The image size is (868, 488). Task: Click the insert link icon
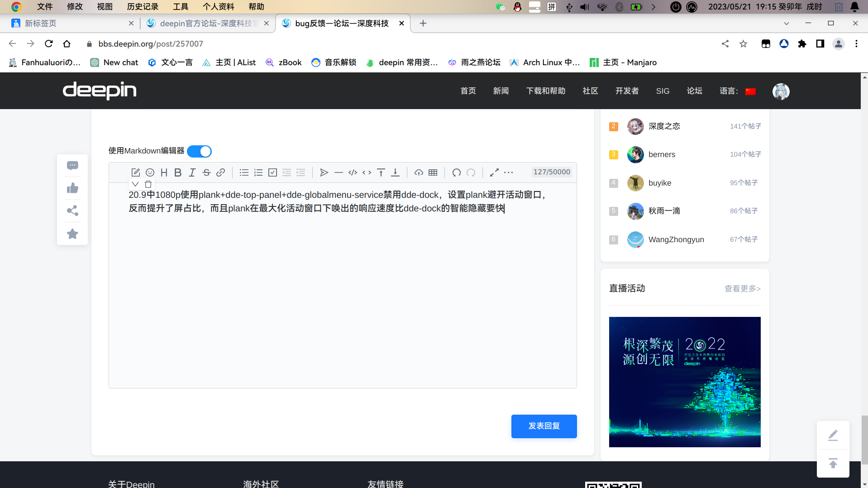pyautogui.click(x=220, y=172)
